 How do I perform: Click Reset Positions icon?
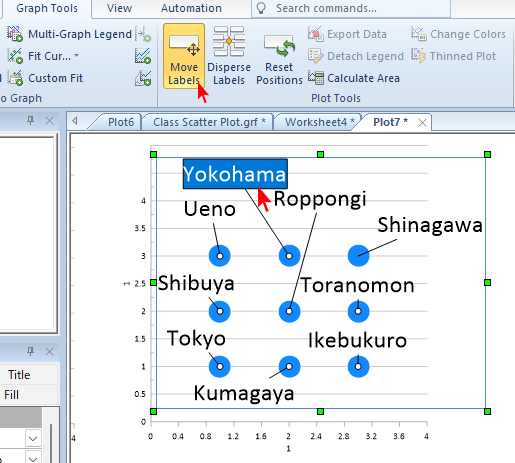279,45
